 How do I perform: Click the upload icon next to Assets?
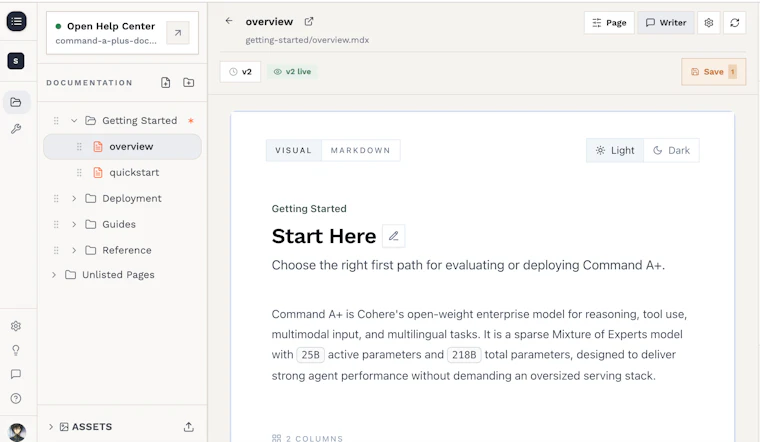(189, 427)
